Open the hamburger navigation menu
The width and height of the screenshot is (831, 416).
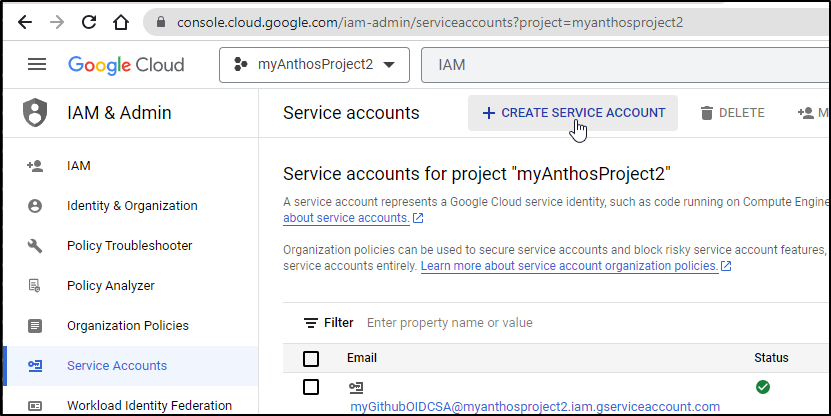click(x=37, y=64)
